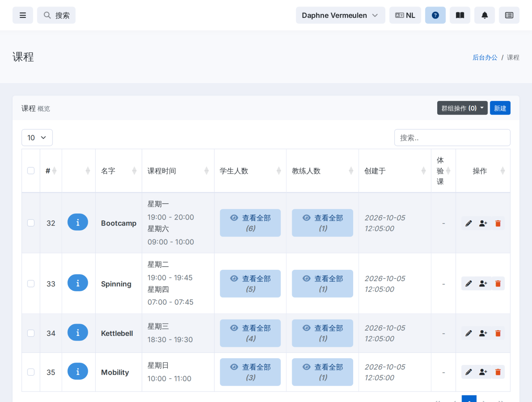Delete the Kettlebell course with trash icon
Viewport: 532px width, 402px height.
click(x=498, y=333)
